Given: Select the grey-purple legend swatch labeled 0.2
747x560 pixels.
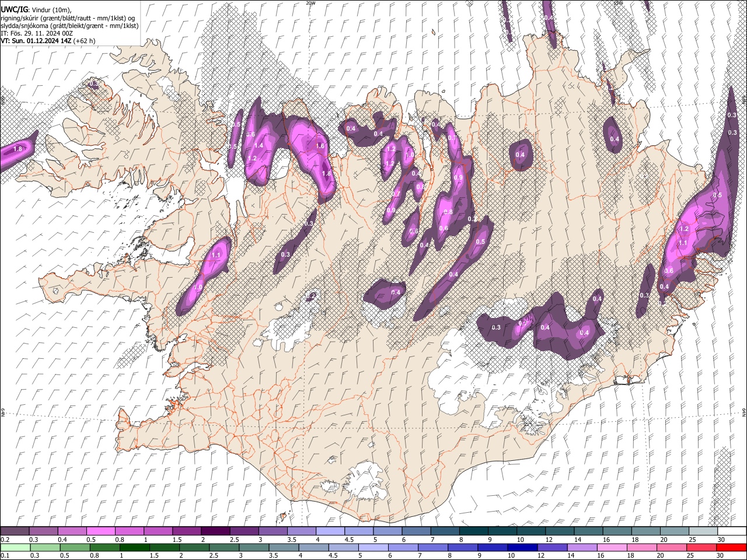Looking at the screenshot, I should point(15,531).
